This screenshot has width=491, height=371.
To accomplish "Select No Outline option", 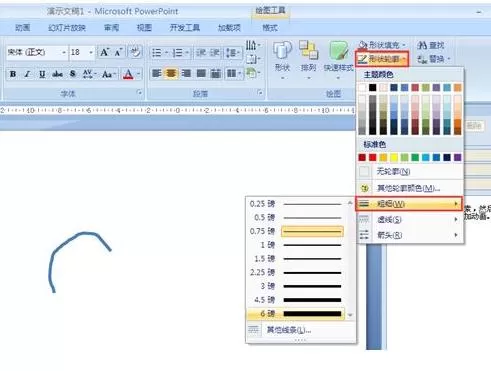I will point(410,172).
